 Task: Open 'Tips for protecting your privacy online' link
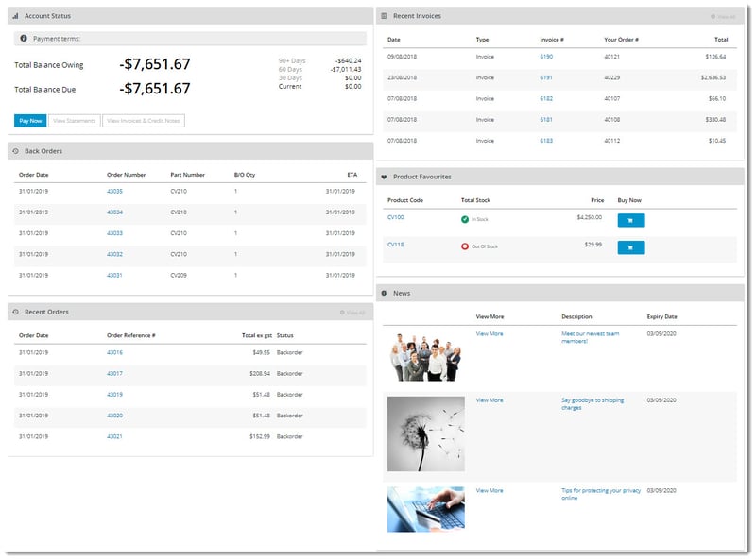click(x=601, y=494)
